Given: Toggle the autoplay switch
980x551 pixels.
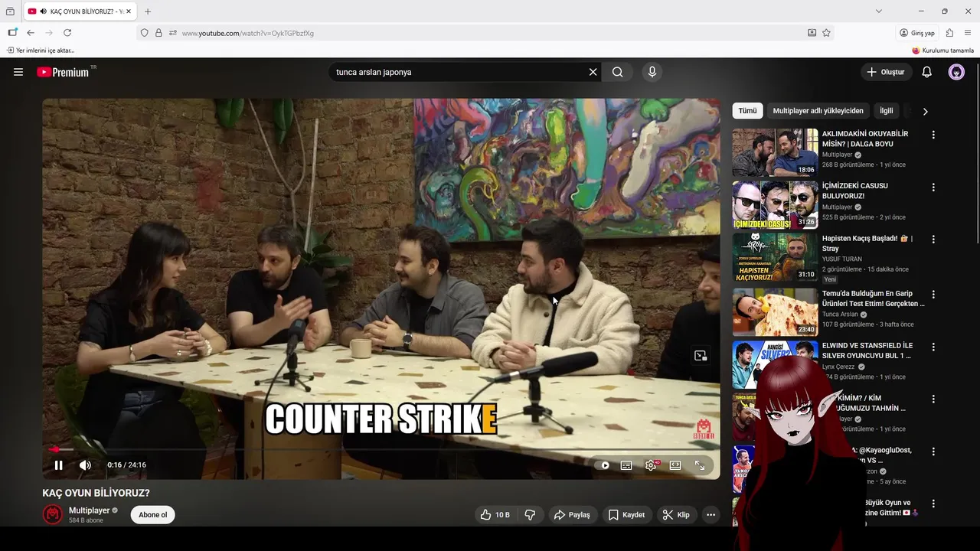Looking at the screenshot, I should (x=603, y=465).
